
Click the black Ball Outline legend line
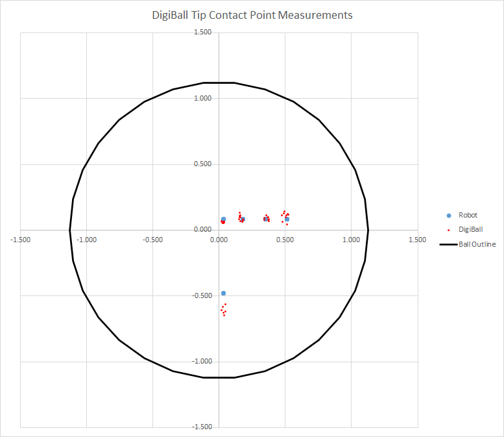point(448,245)
